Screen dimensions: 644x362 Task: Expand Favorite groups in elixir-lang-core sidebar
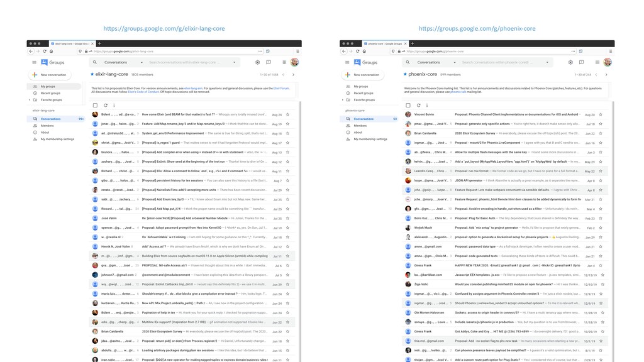coord(30,100)
